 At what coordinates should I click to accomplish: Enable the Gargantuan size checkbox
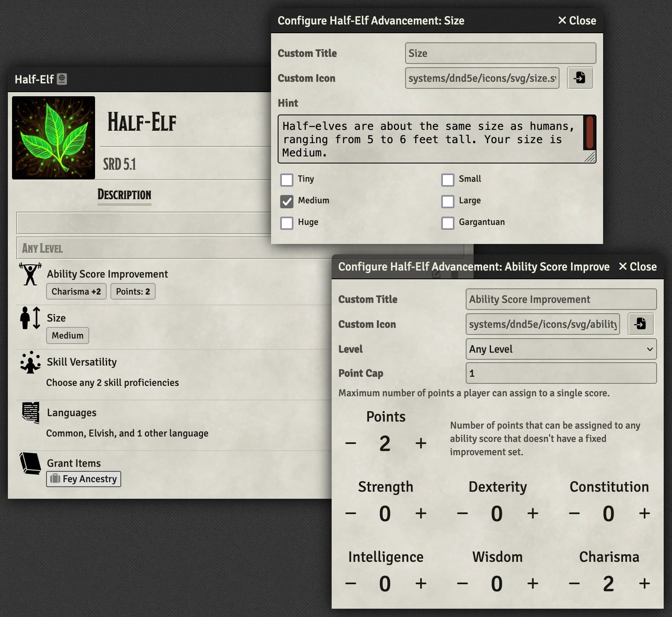click(x=448, y=223)
